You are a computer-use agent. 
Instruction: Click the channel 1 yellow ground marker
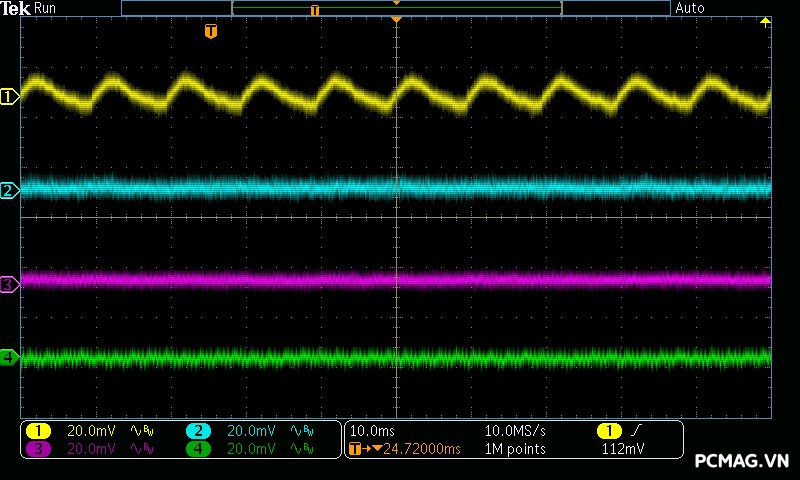(9, 97)
